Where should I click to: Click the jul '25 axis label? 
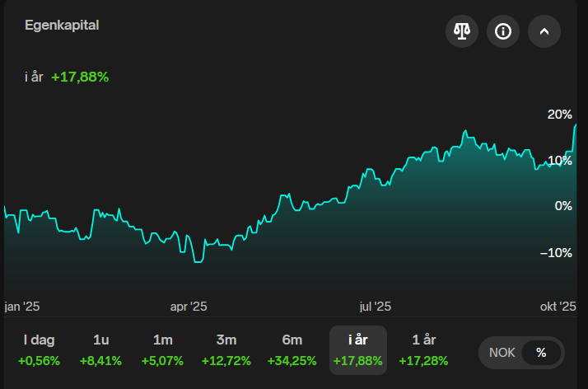pos(375,306)
